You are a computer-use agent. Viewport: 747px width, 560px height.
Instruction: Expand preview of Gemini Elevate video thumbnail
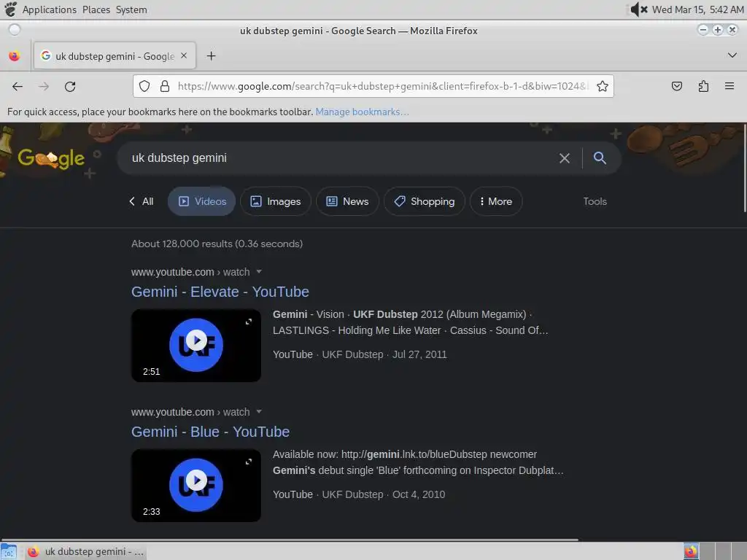tap(249, 322)
